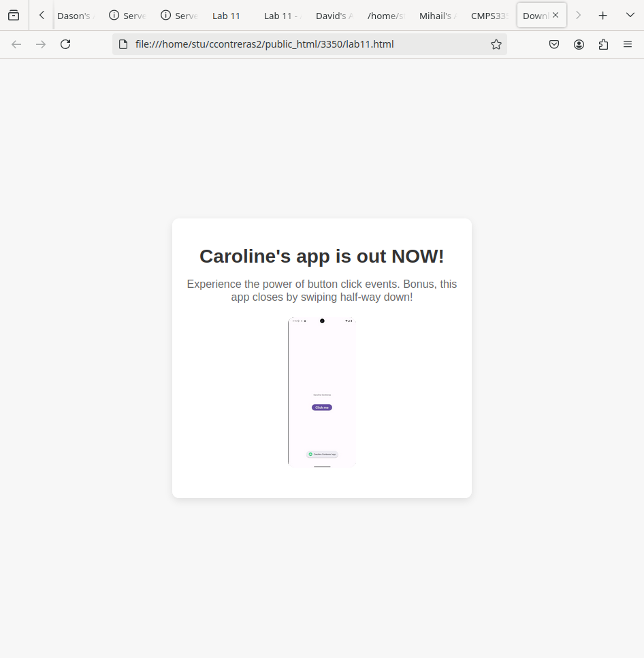Reload the current page
Image resolution: width=644 pixels, height=658 pixels.
(x=65, y=44)
